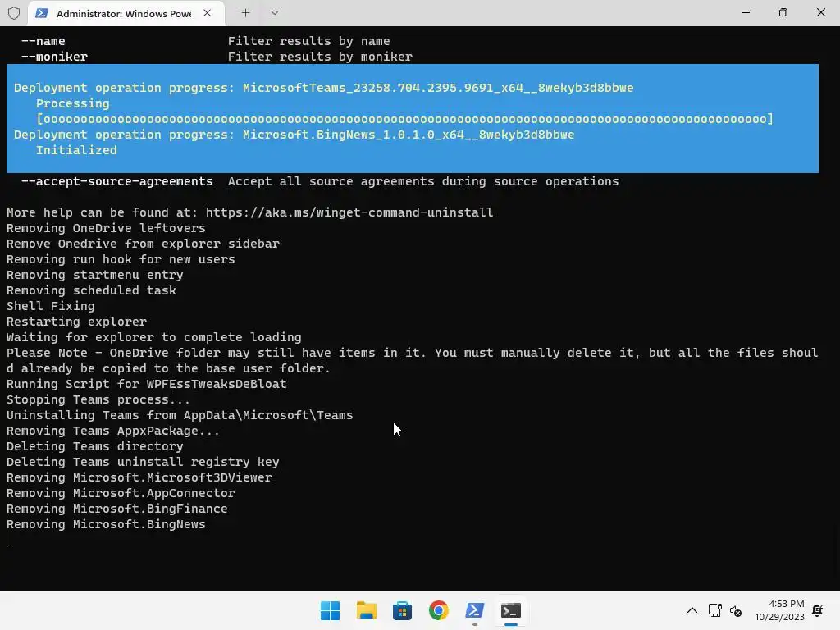Click the Windows Terminal taskbar icon

(x=511, y=610)
